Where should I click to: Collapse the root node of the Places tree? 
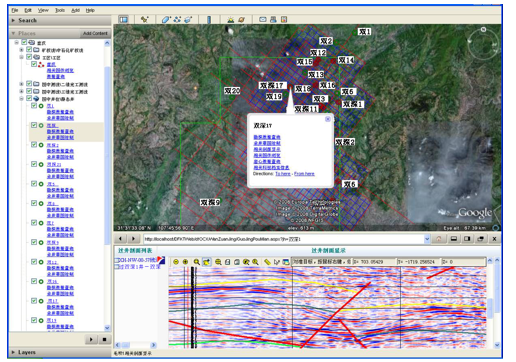click(x=17, y=43)
